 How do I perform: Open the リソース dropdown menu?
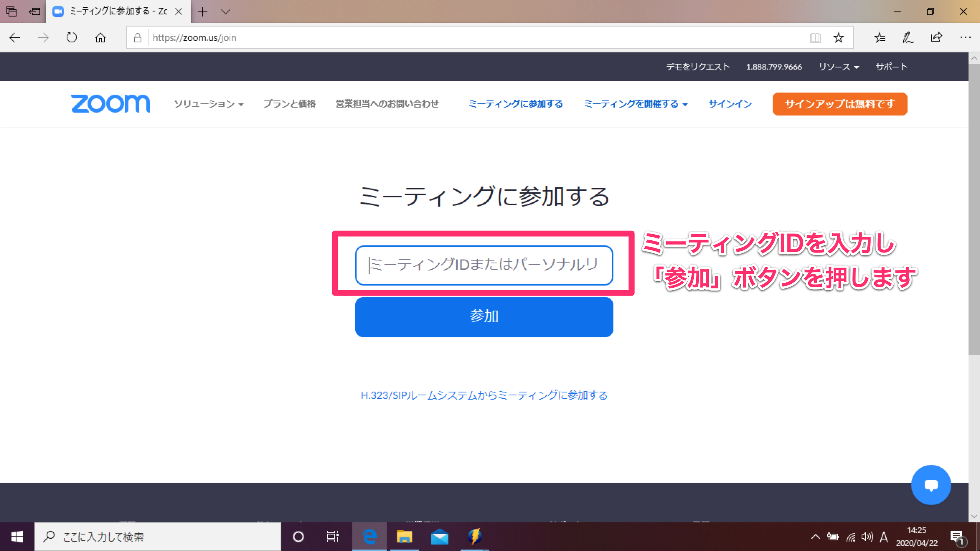[838, 66]
